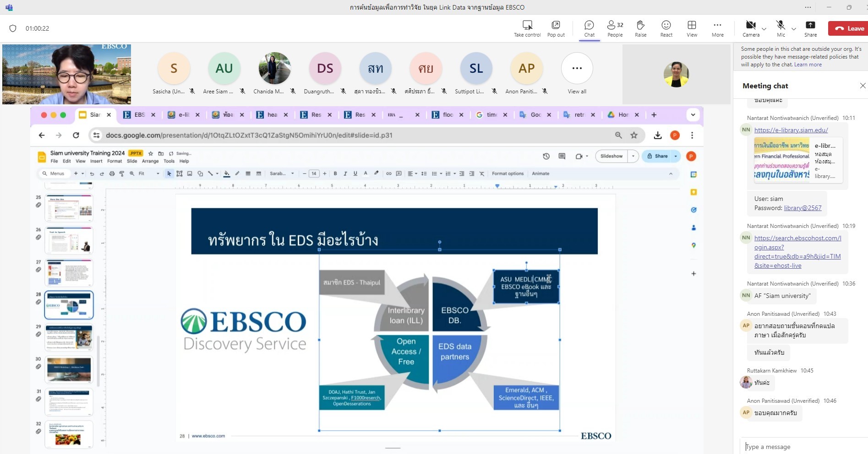
Task: Unmute the microphone
Action: (781, 28)
